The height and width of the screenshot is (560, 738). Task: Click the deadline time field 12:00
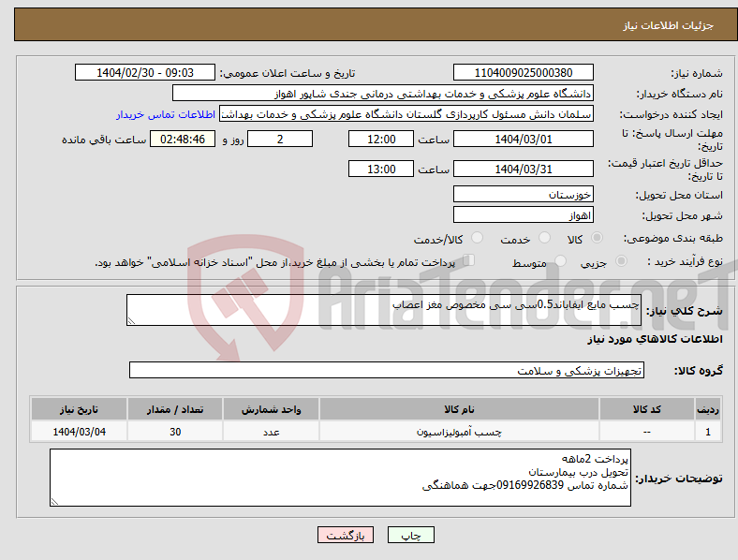[381, 139]
